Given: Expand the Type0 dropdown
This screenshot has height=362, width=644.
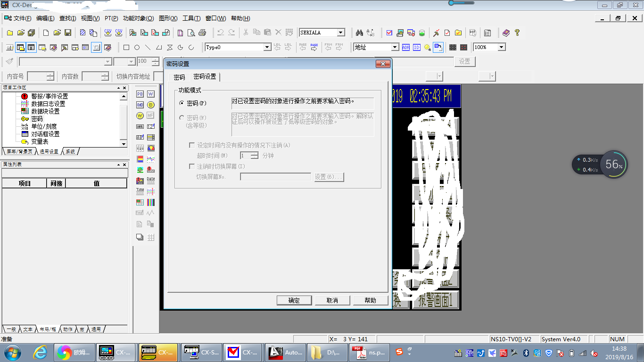Looking at the screenshot, I should coord(267,47).
